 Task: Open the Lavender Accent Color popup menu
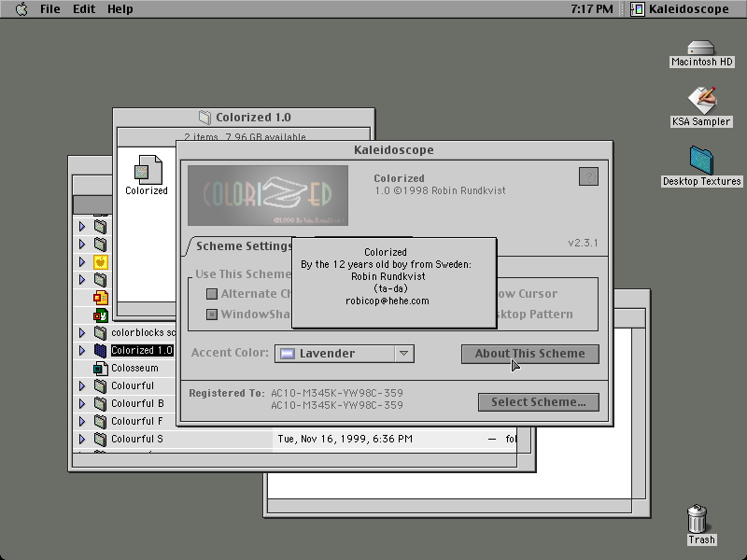344,354
